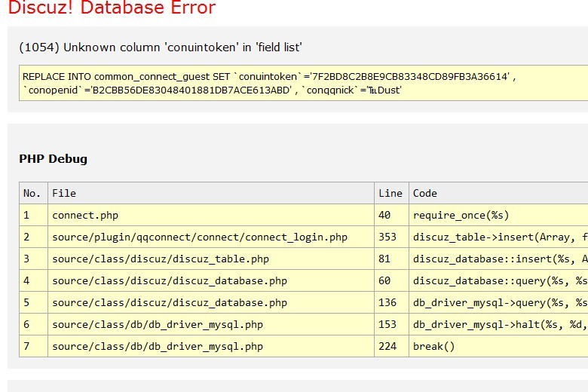The width and height of the screenshot is (588, 392).
Task: Click the "Code" column header
Action: (425, 193)
